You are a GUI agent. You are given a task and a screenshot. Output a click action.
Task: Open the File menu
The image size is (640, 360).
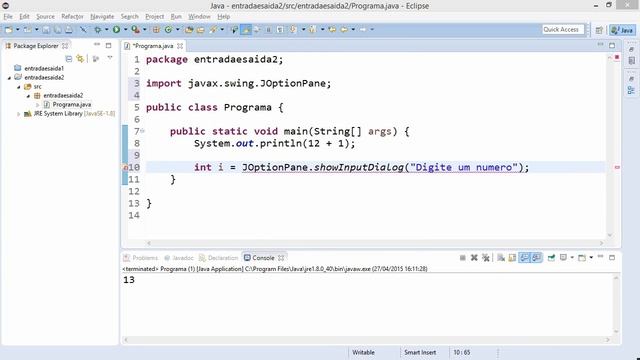coord(8,16)
